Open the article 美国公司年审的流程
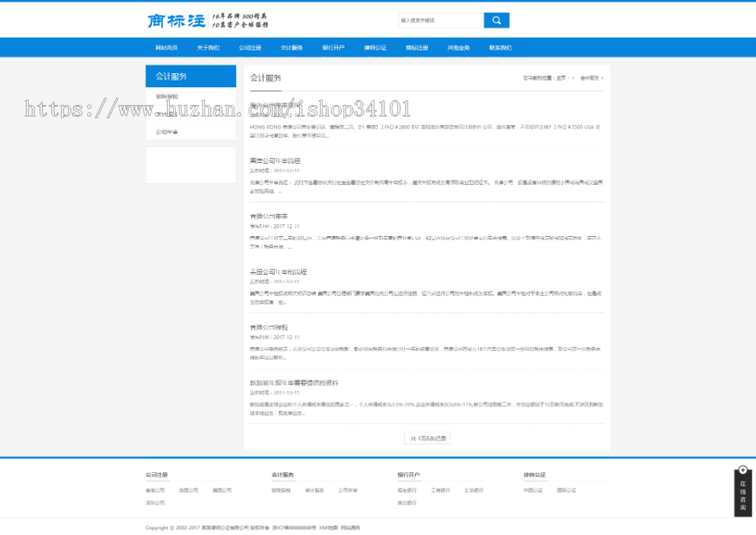Image resolution: width=756 pixels, height=535 pixels. click(278, 272)
